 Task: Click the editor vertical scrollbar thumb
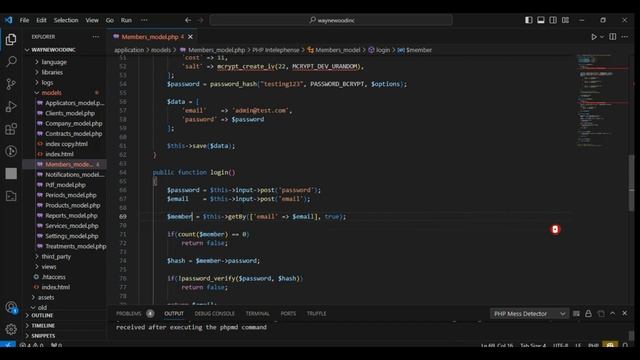[x=631, y=183]
